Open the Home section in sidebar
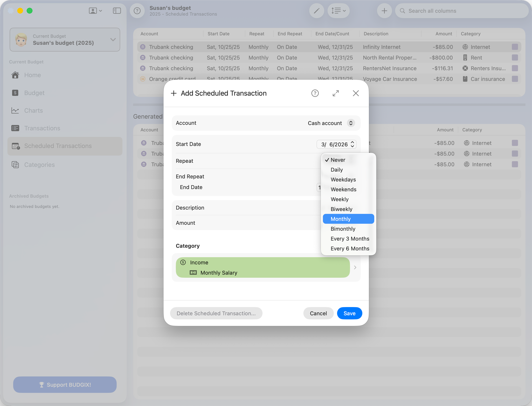This screenshot has width=532, height=406. point(32,75)
